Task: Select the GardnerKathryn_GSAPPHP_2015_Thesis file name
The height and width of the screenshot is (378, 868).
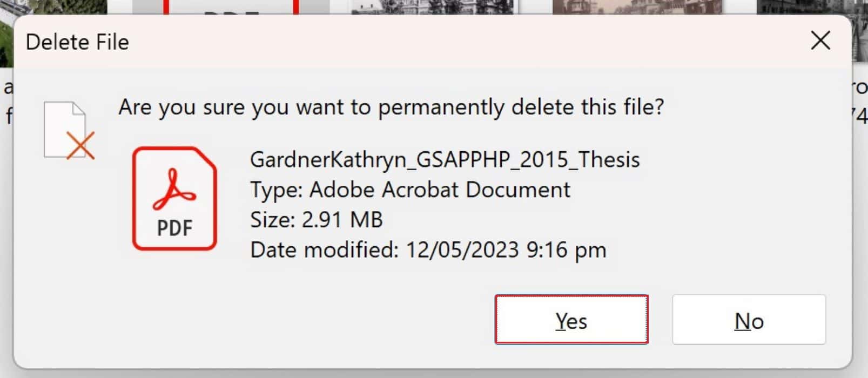Action: click(x=445, y=159)
